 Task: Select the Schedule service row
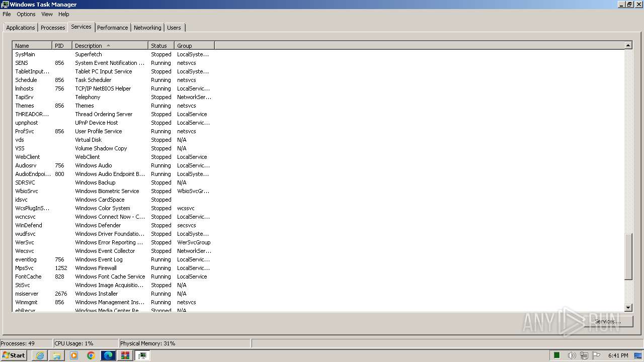point(113,80)
